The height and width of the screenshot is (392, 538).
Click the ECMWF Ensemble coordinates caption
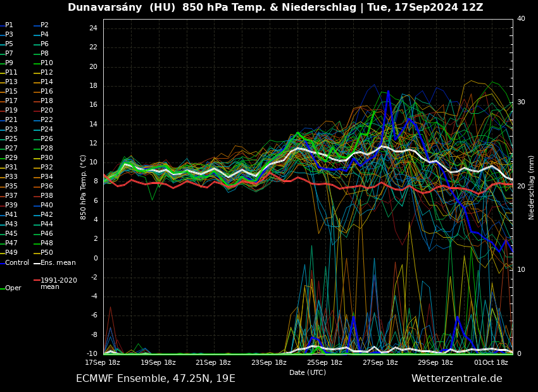155,379
